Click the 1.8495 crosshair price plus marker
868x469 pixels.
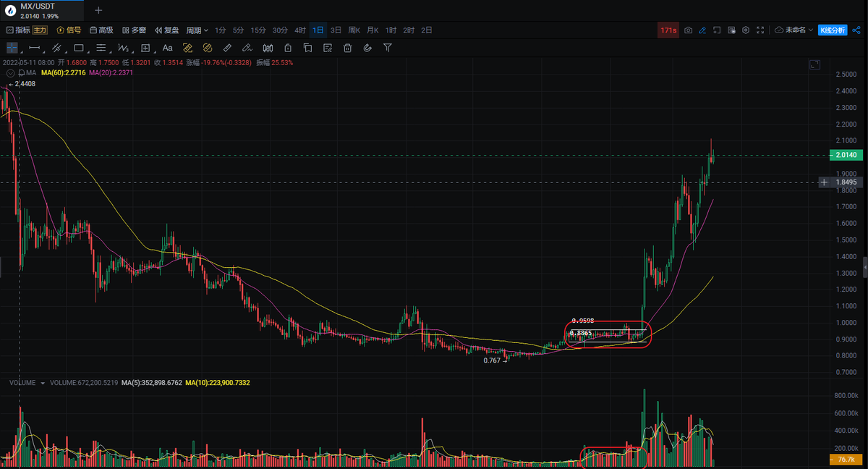tap(824, 182)
